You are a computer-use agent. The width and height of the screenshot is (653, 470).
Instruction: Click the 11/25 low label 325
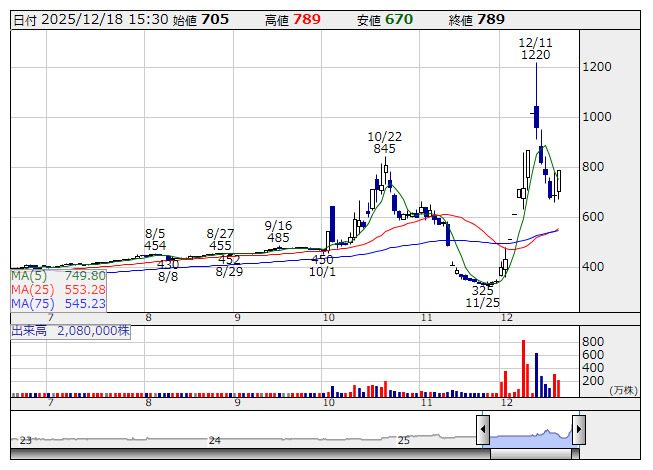482,290
